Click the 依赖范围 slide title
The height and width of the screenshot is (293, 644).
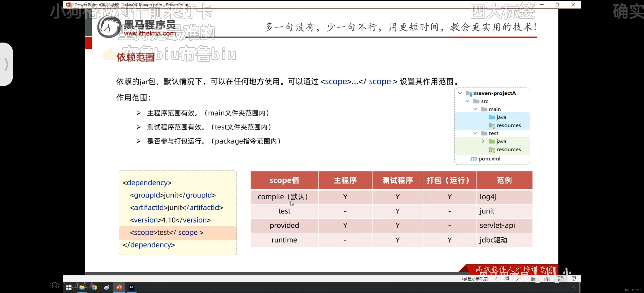tap(136, 57)
